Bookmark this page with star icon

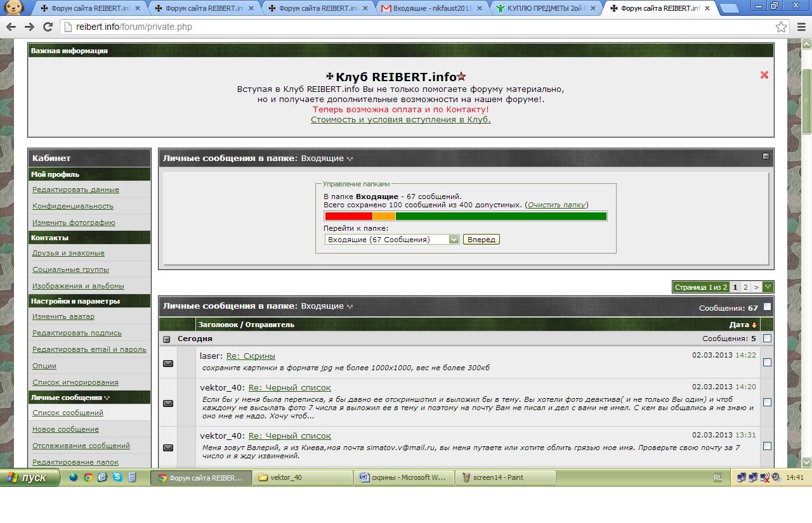[781, 27]
